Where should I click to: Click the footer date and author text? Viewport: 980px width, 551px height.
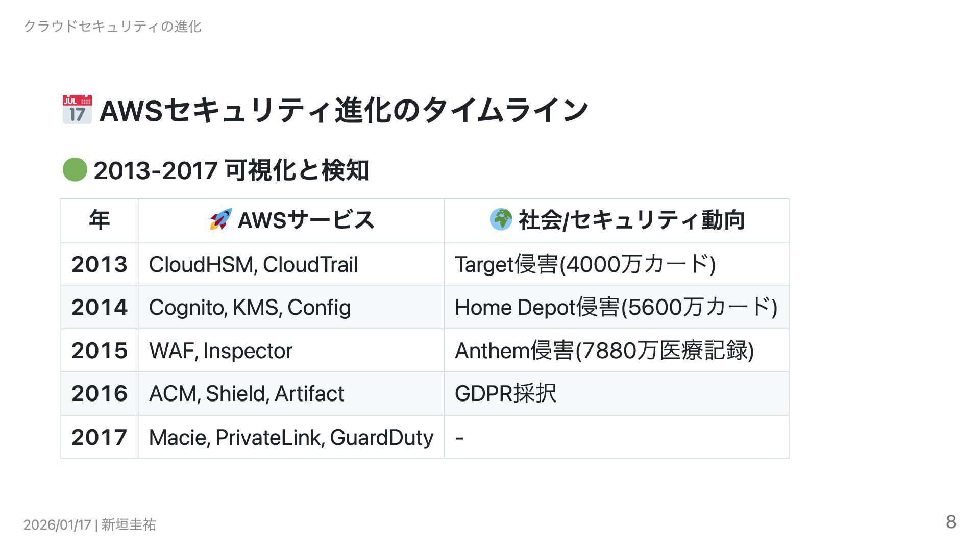90,524
